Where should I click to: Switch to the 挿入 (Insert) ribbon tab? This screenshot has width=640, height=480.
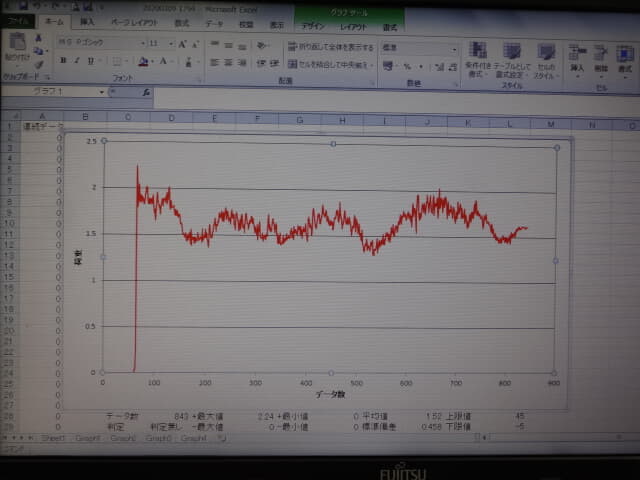pos(87,21)
